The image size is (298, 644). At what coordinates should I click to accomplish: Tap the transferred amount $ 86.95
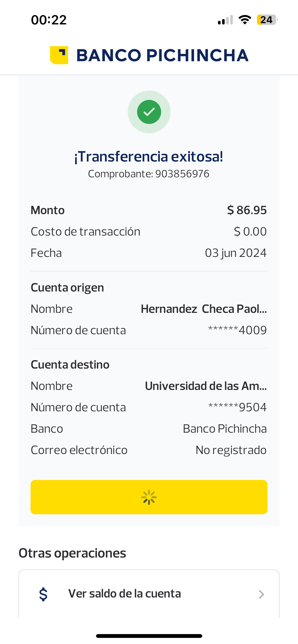click(247, 210)
